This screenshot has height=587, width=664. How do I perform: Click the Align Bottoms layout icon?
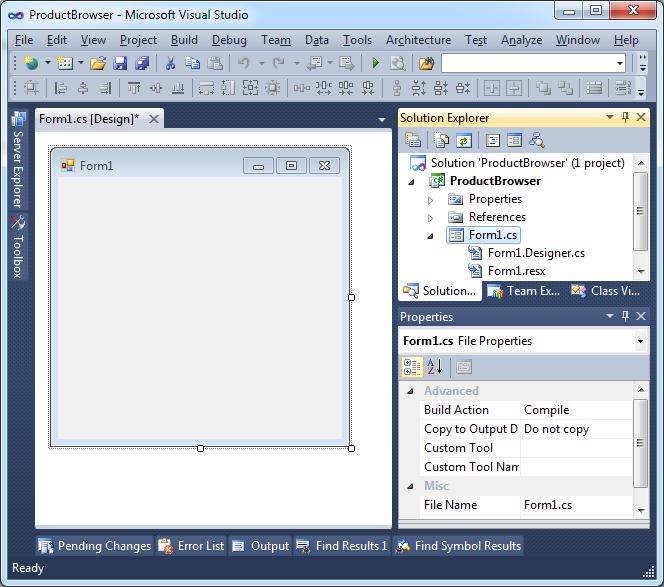[x=178, y=88]
